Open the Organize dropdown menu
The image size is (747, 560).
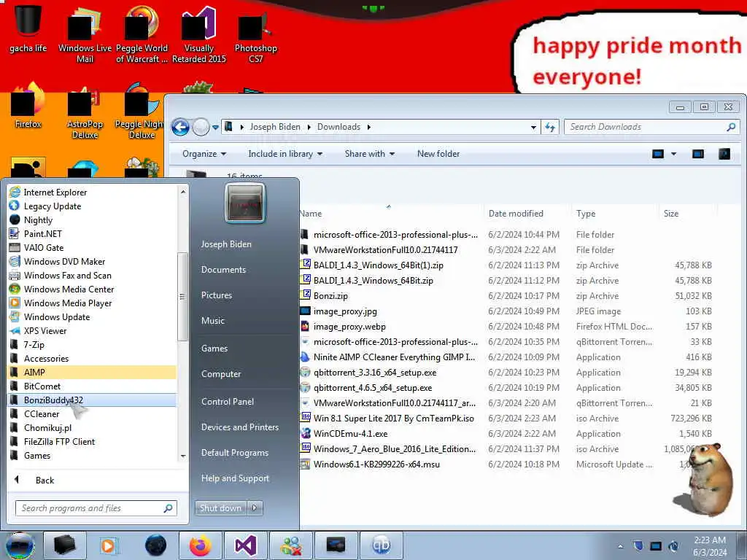coord(204,154)
